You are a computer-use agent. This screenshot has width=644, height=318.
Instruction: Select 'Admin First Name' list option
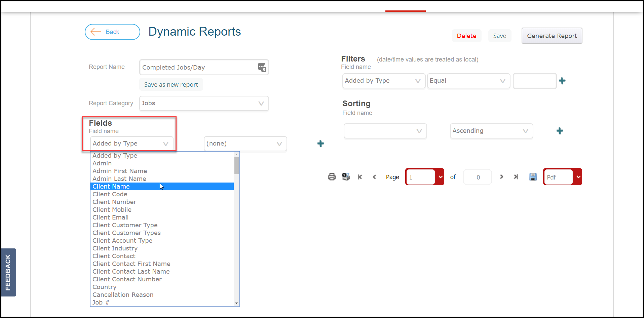[162, 171]
